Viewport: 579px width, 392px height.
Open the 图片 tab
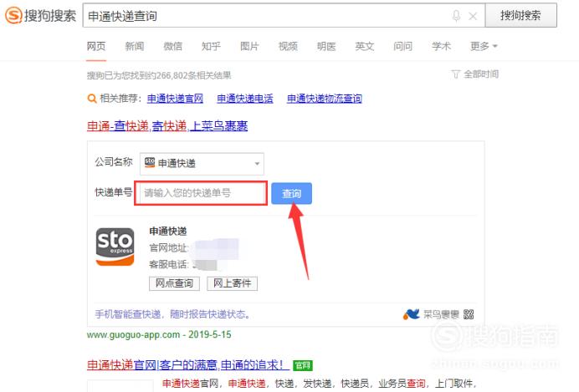click(x=249, y=47)
